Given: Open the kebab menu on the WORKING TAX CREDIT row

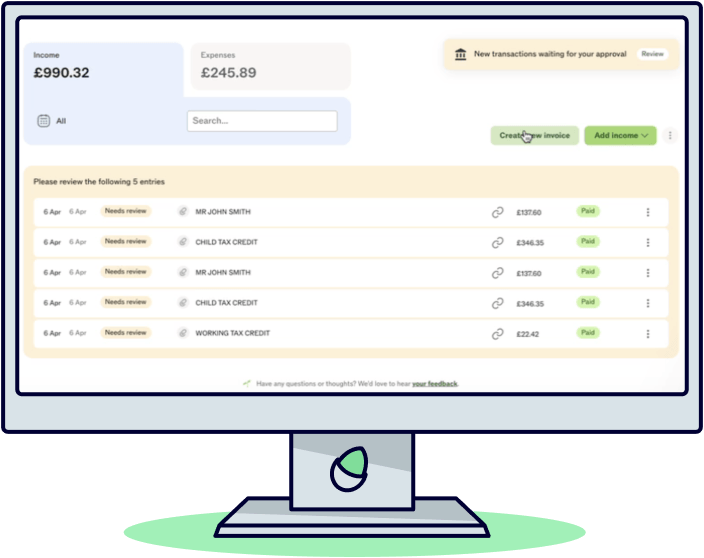Looking at the screenshot, I should [647, 334].
